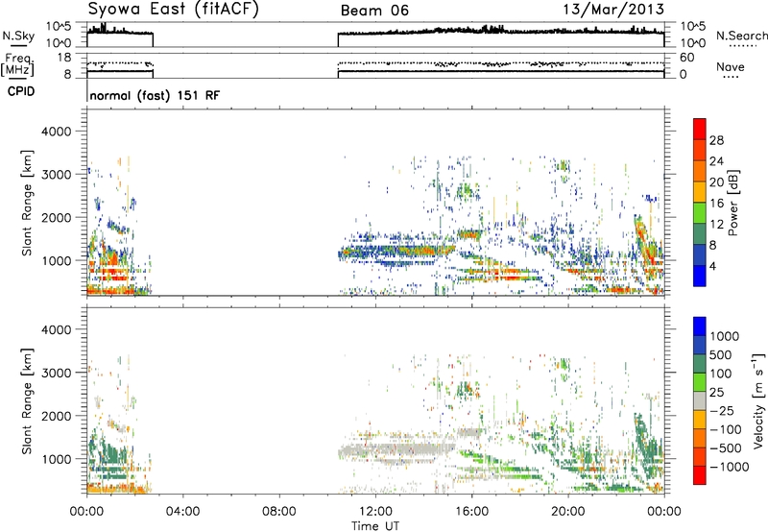768x532 pixels.
Task: Click the "25" label on Velocity color bar
Action: [716, 392]
